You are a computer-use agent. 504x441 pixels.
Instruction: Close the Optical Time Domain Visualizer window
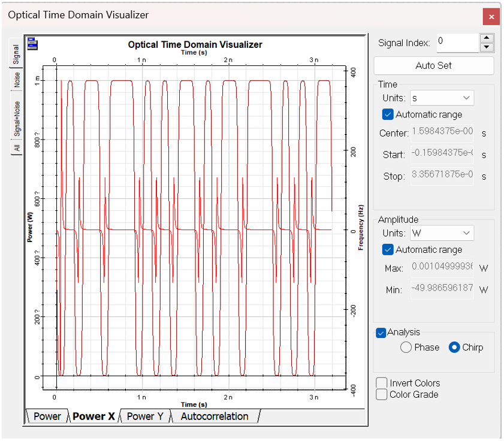click(491, 17)
